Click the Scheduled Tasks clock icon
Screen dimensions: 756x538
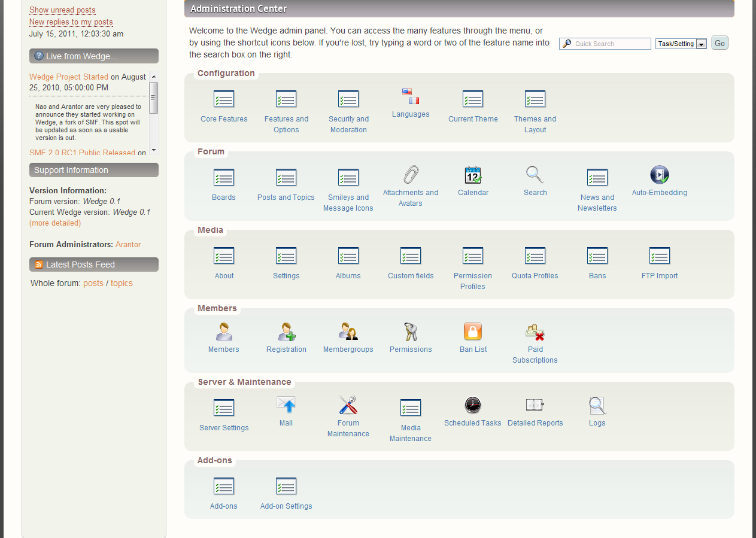[x=473, y=405]
